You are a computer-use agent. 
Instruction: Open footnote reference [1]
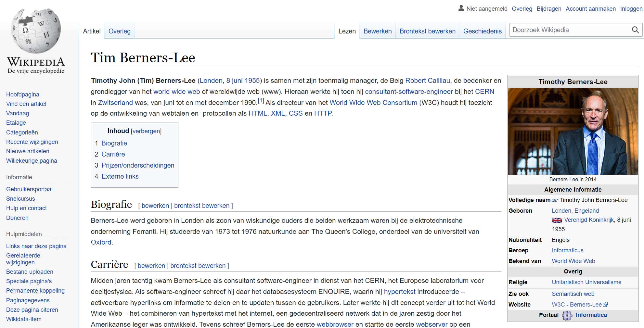coord(261,101)
